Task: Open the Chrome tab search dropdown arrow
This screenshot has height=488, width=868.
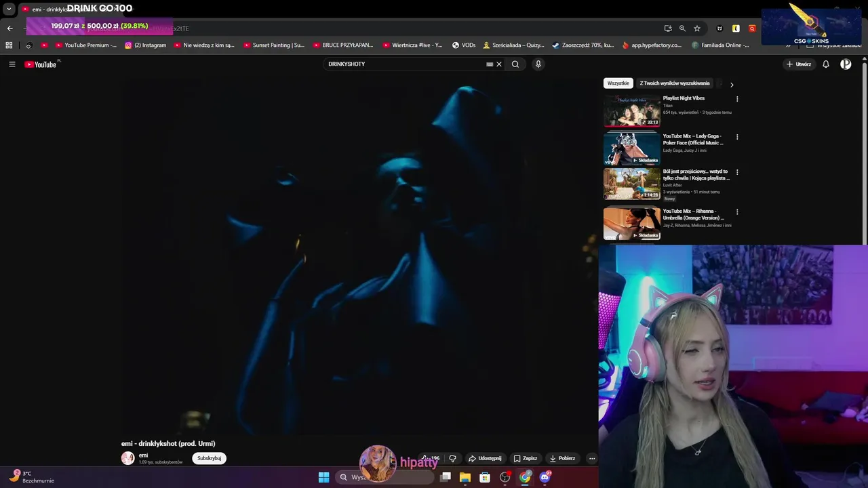Action: (x=9, y=9)
